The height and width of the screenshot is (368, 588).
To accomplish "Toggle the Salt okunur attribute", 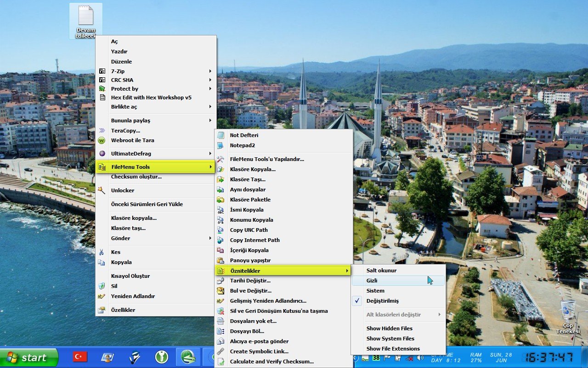I will pyautogui.click(x=398, y=270).
